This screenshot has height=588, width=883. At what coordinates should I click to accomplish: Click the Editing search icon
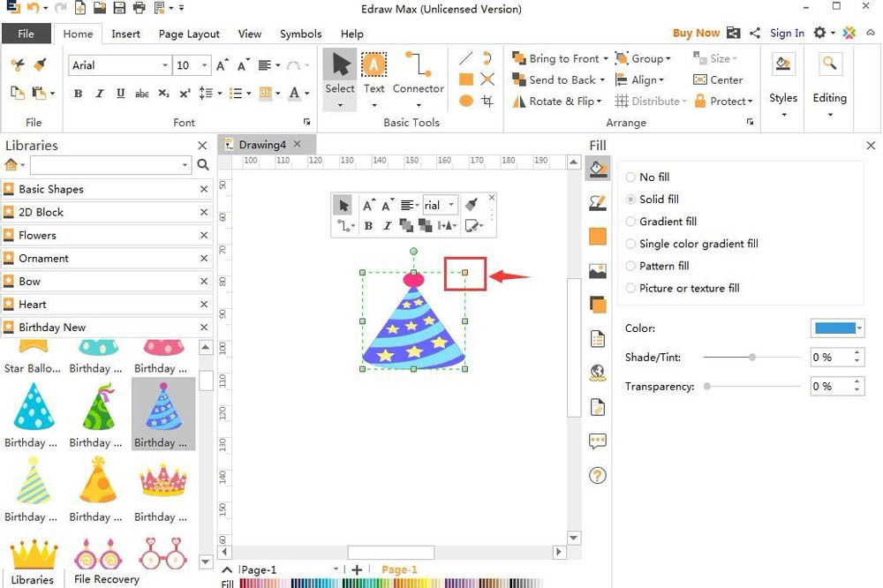(829, 64)
